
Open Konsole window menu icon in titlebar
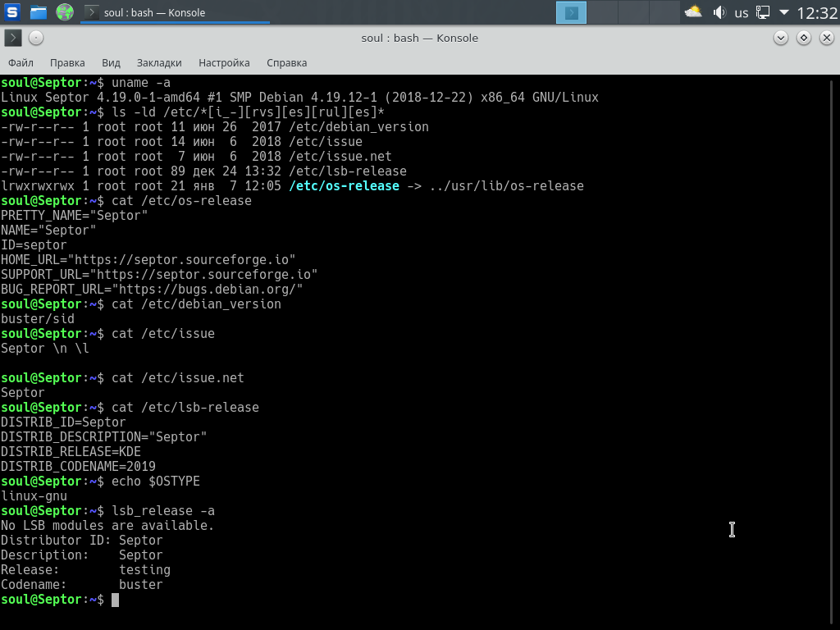[x=13, y=38]
